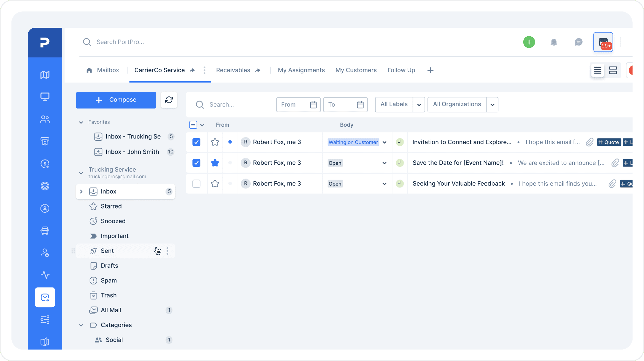Open attachment of Save the Date email
This screenshot has height=361, width=644.
click(x=615, y=163)
